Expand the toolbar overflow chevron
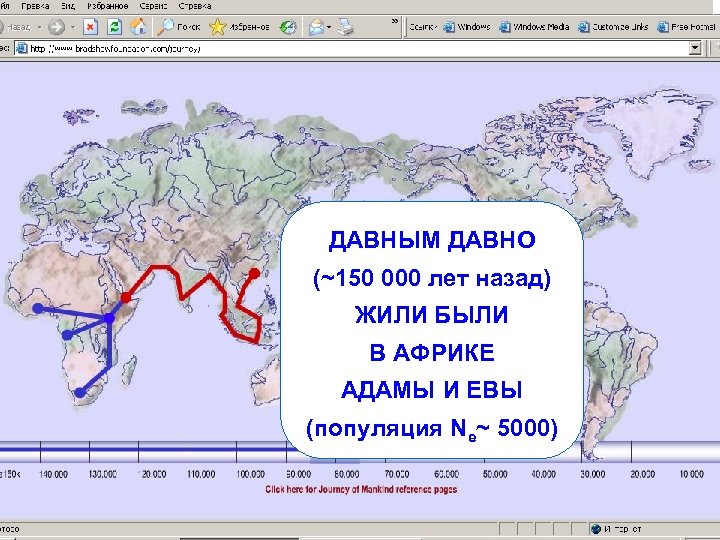This screenshot has width=720, height=540. click(x=394, y=21)
